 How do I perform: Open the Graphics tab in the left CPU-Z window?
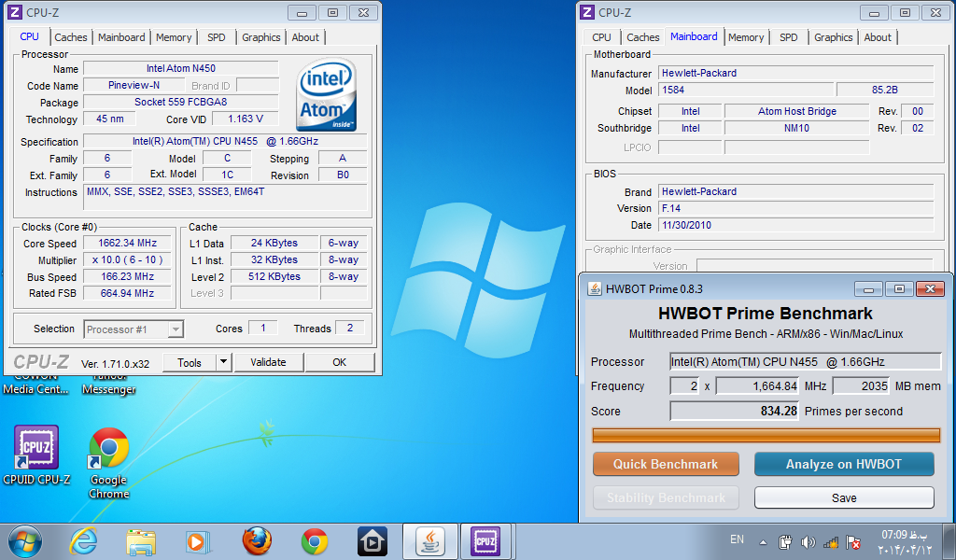pos(261,37)
